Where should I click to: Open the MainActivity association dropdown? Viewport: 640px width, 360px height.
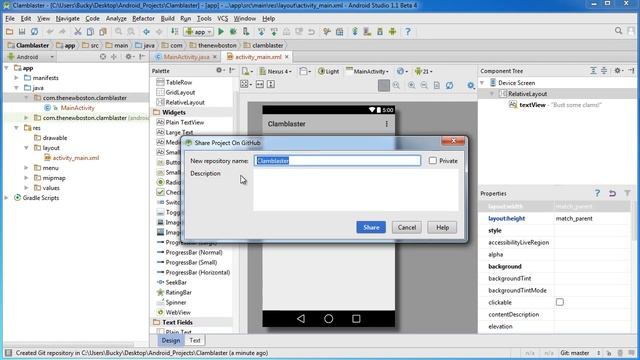click(367, 71)
